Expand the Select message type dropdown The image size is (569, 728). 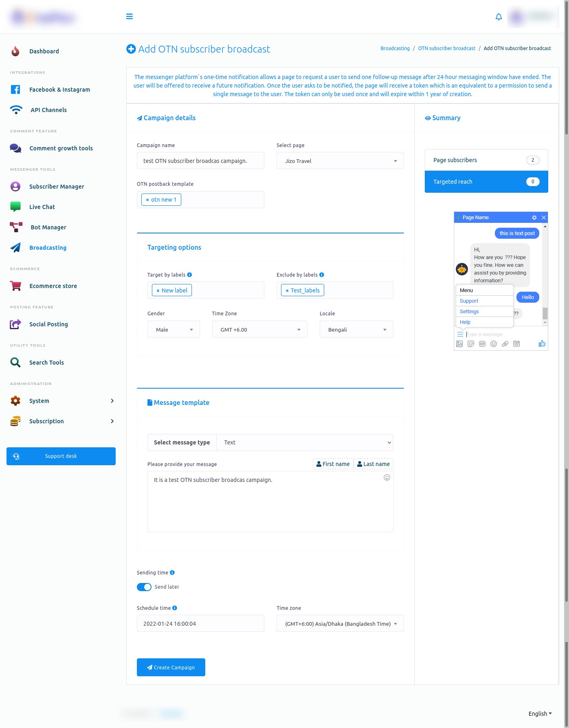pyautogui.click(x=305, y=442)
